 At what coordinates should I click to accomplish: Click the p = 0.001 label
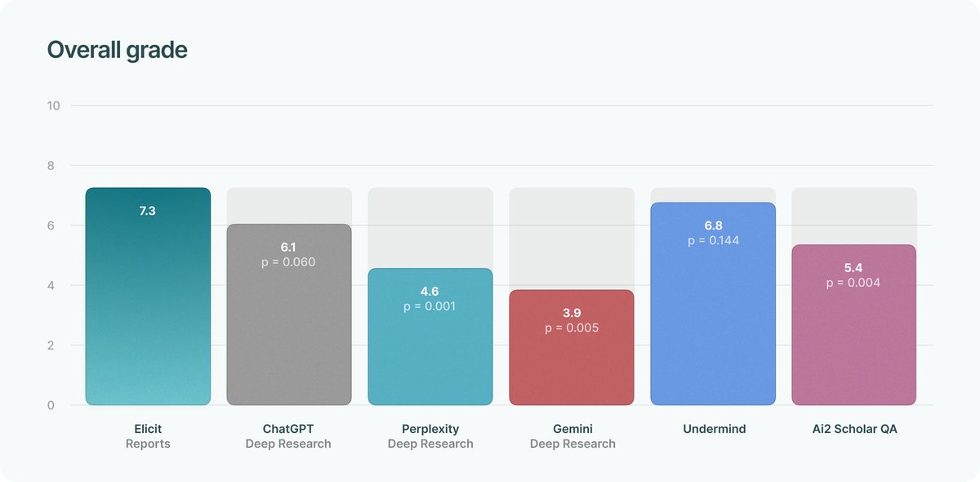430,306
